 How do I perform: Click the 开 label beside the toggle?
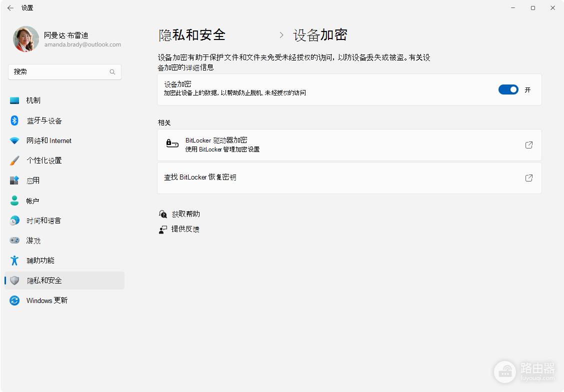click(x=527, y=90)
